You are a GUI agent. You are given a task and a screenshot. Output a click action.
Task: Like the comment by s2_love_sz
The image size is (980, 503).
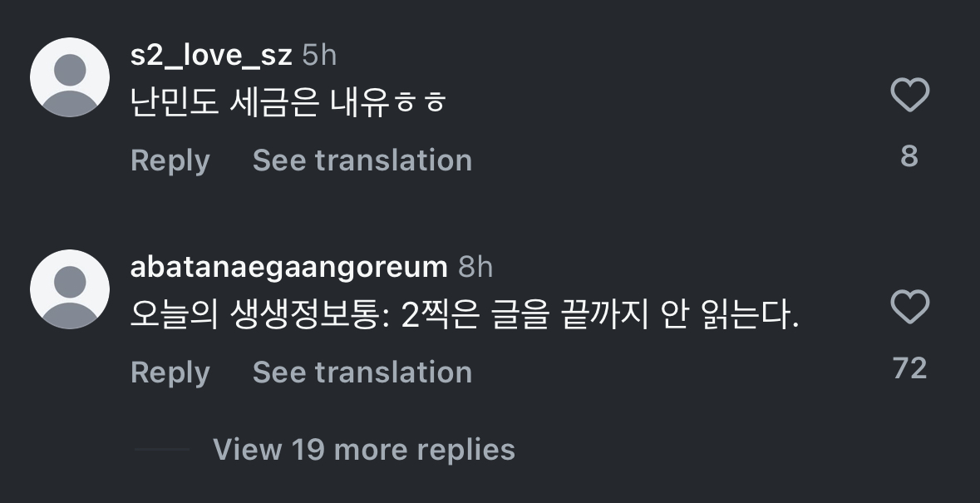[909, 96]
